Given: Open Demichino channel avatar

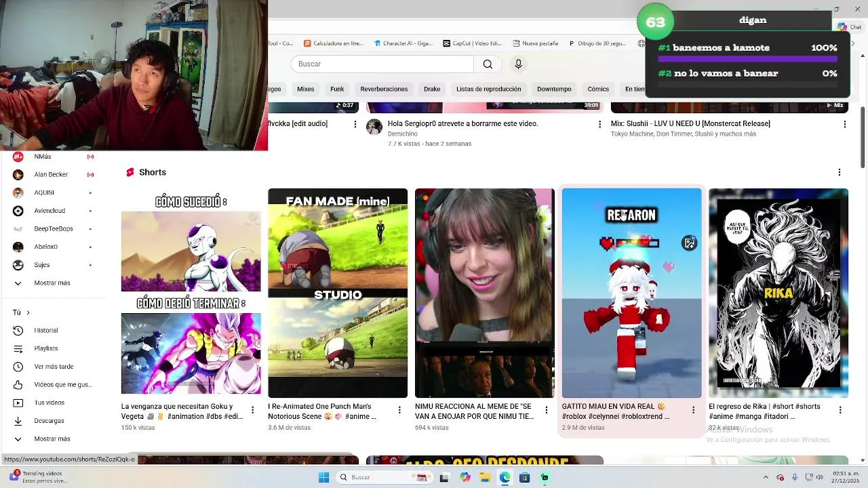Looking at the screenshot, I should 374,127.
